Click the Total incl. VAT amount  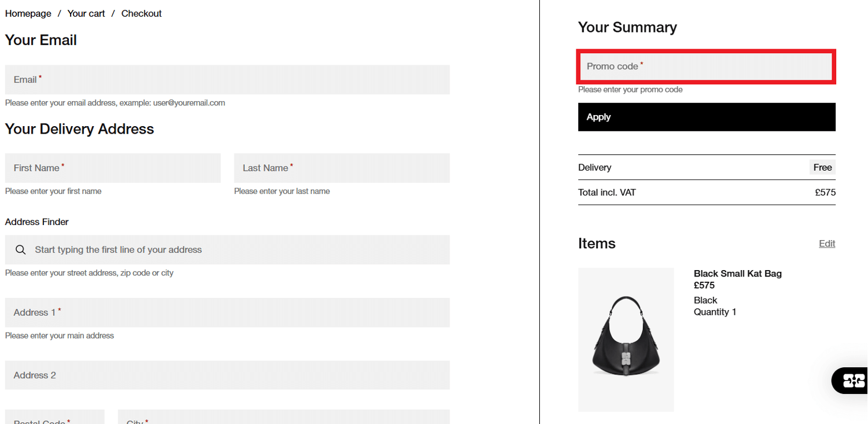click(825, 192)
